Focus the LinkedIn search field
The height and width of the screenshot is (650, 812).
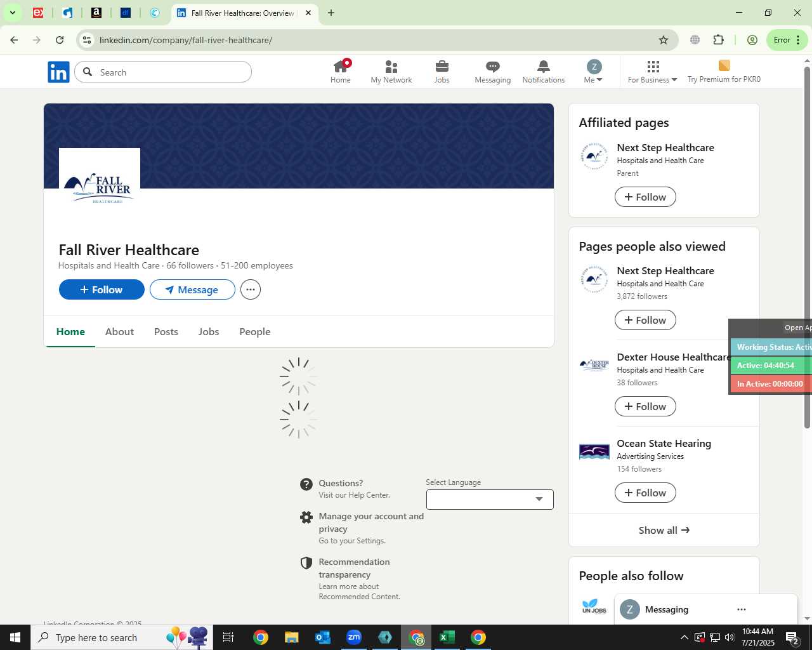click(x=163, y=72)
